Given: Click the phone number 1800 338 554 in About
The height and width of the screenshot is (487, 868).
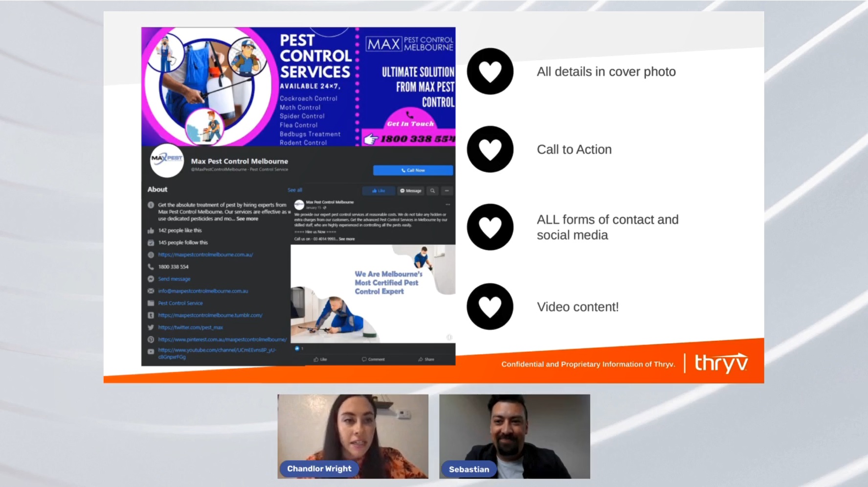Looking at the screenshot, I should [173, 267].
